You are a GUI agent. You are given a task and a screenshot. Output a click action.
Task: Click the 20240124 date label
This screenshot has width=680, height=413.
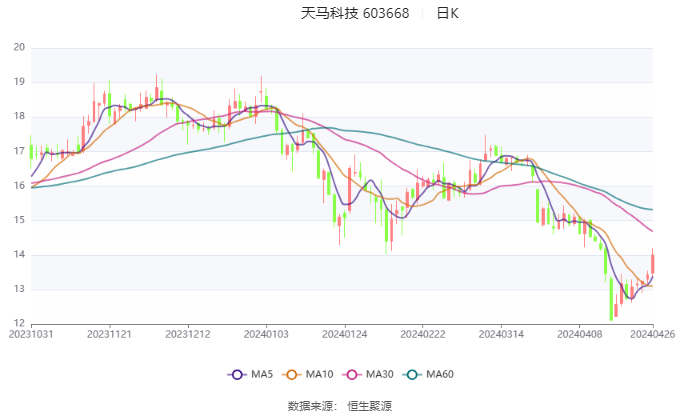tap(344, 335)
